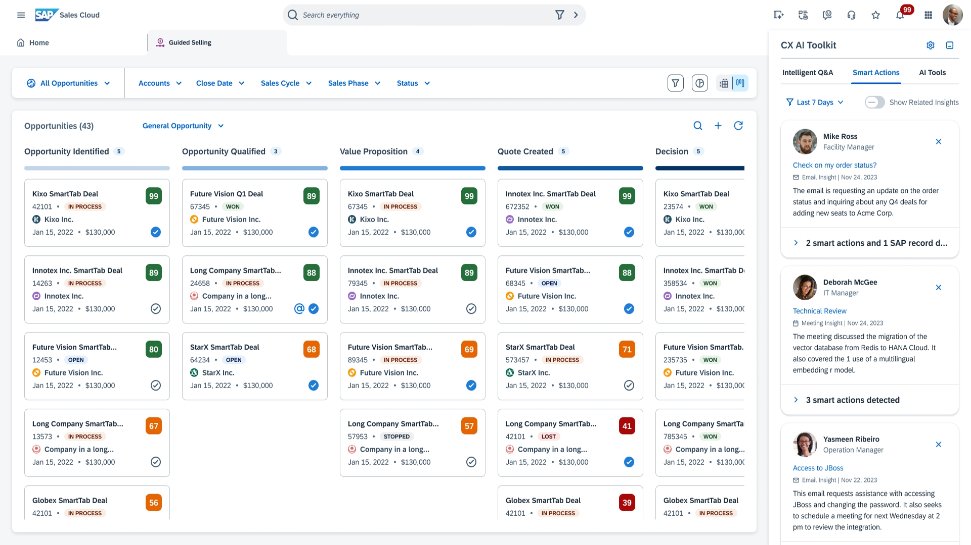Dismiss the Mike Ross insight card
The image size is (971, 545).
(938, 142)
